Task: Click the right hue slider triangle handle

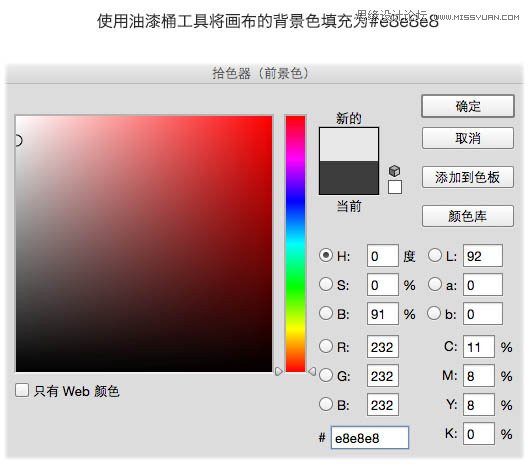Action: pyautogui.click(x=312, y=372)
